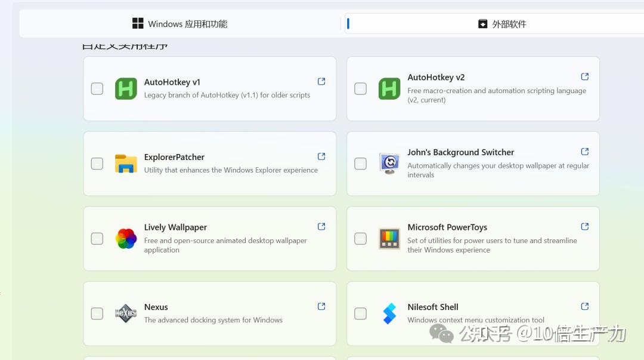This screenshot has width=644, height=360.
Task: Click the AutoHotkey v1 green H icon
Action: 126,88
